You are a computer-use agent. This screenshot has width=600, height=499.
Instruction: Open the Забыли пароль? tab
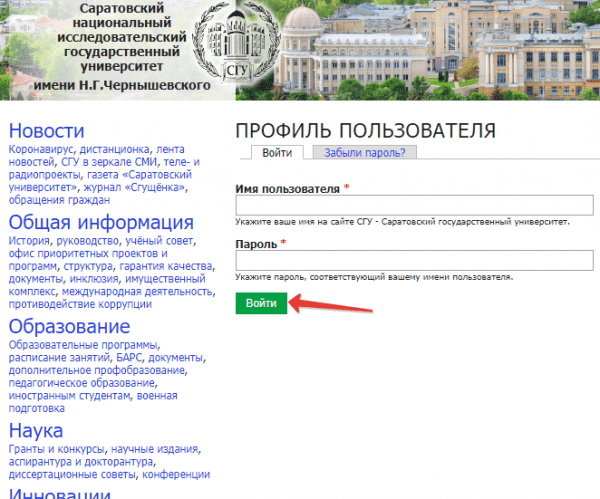point(365,153)
